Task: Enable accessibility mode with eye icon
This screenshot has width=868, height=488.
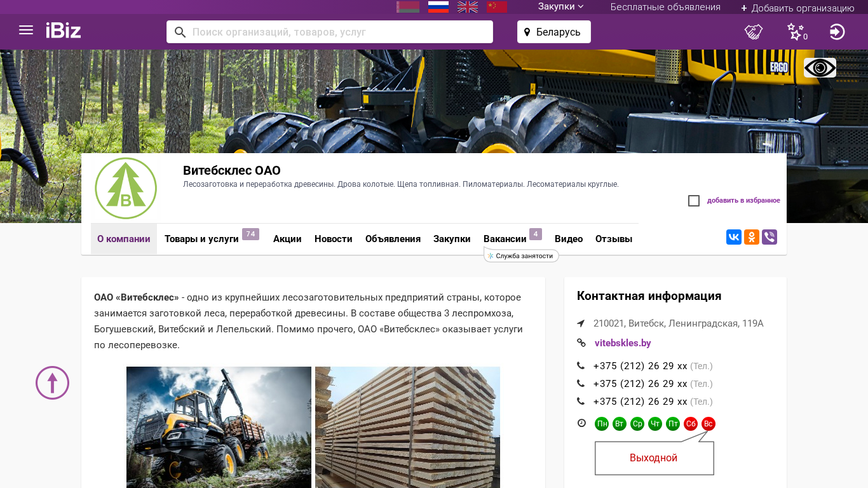Action: [820, 67]
